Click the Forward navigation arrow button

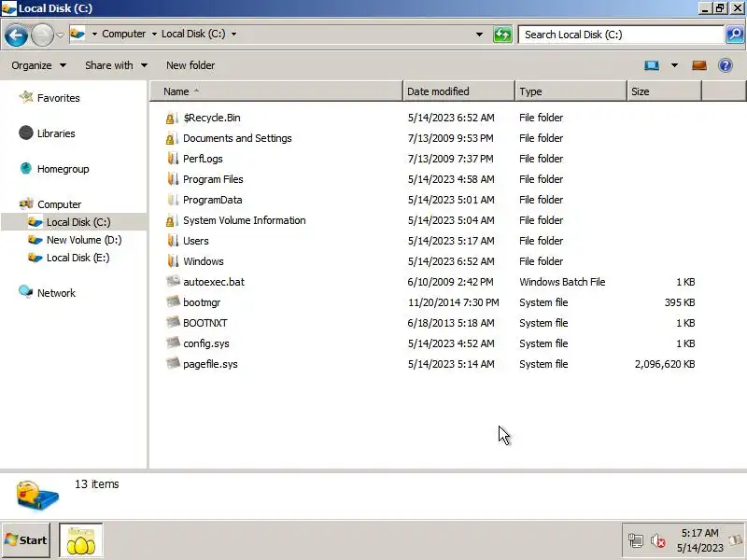pyautogui.click(x=42, y=35)
